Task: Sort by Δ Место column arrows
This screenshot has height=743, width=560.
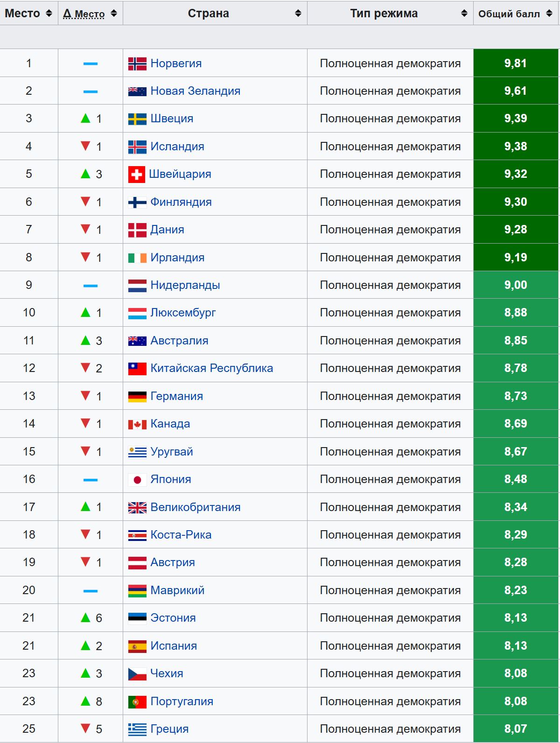Action: [x=114, y=14]
